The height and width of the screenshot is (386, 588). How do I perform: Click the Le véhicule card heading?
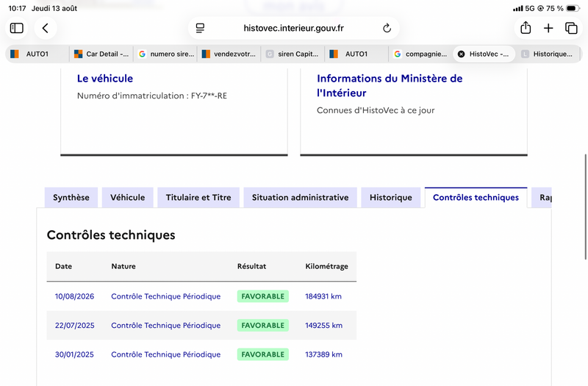coord(105,79)
